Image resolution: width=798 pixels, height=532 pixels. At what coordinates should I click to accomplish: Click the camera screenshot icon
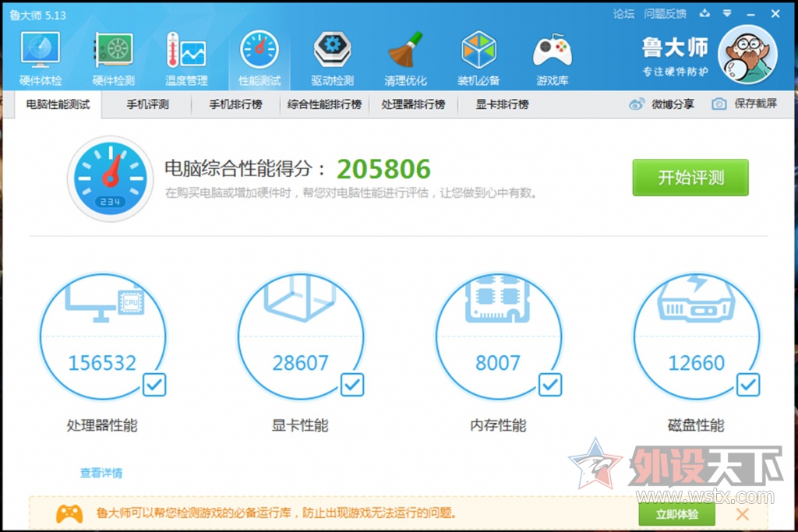coord(719,104)
